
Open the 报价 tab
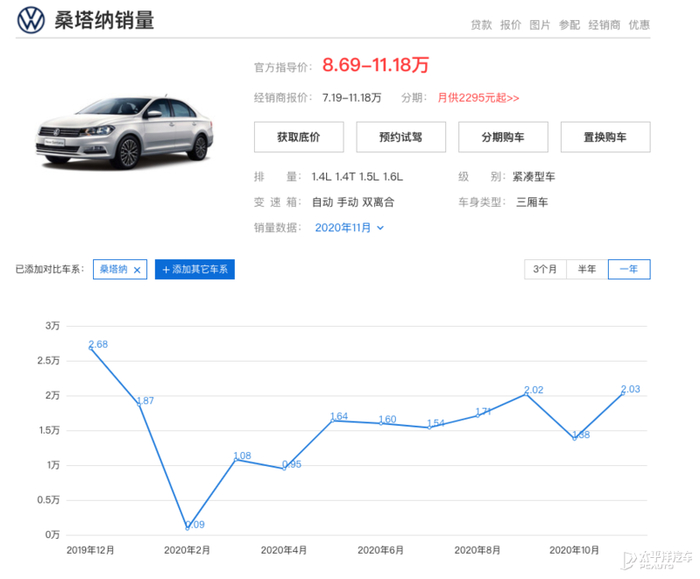pos(510,25)
